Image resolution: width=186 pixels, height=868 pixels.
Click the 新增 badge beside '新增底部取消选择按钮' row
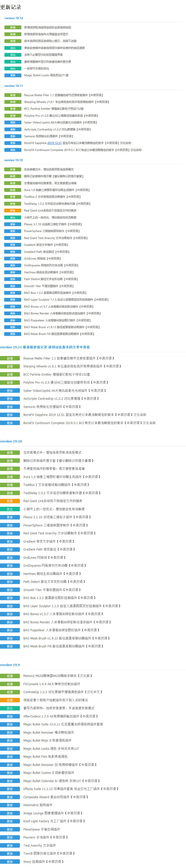(13, 27)
